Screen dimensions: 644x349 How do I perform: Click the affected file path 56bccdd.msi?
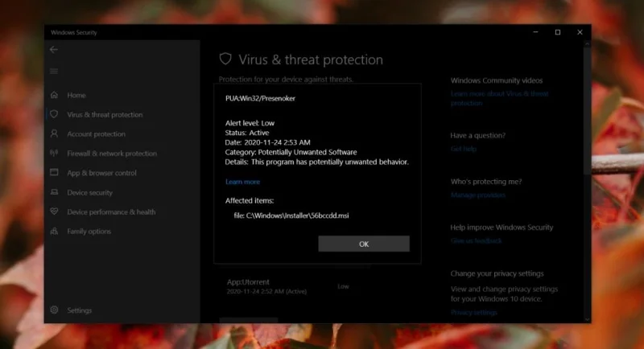coord(291,216)
